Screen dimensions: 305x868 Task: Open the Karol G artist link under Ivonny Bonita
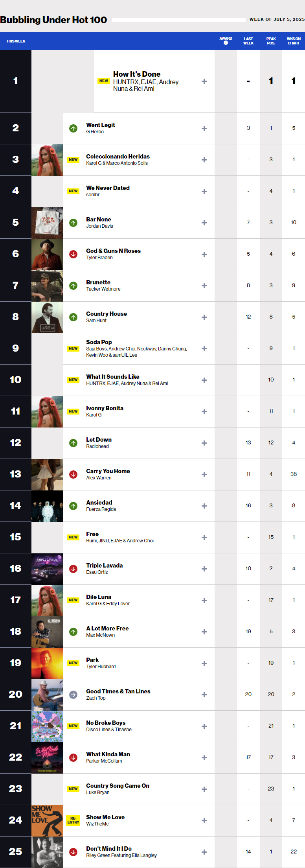[x=94, y=415]
